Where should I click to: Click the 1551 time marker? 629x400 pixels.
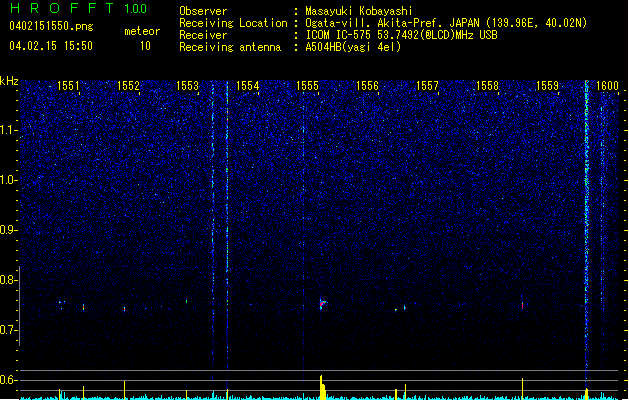pyautogui.click(x=68, y=86)
